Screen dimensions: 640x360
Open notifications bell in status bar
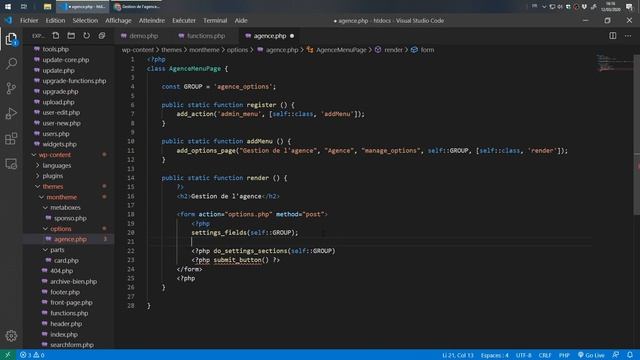click(x=630, y=355)
